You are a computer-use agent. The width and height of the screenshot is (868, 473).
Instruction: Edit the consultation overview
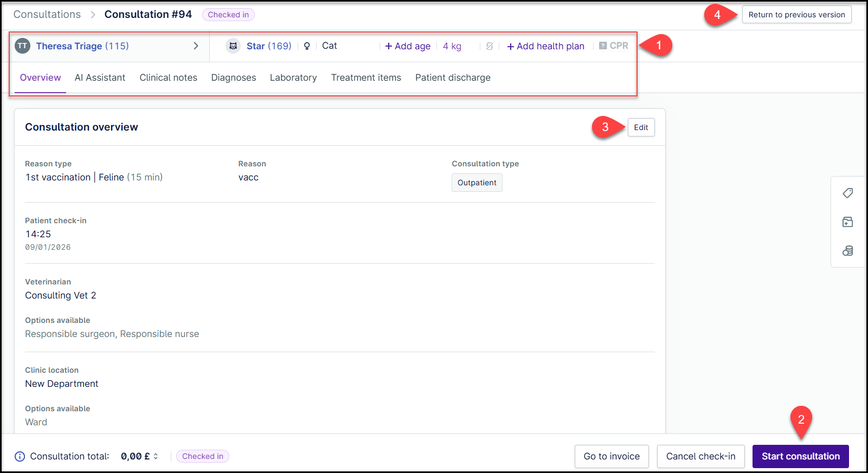(641, 127)
